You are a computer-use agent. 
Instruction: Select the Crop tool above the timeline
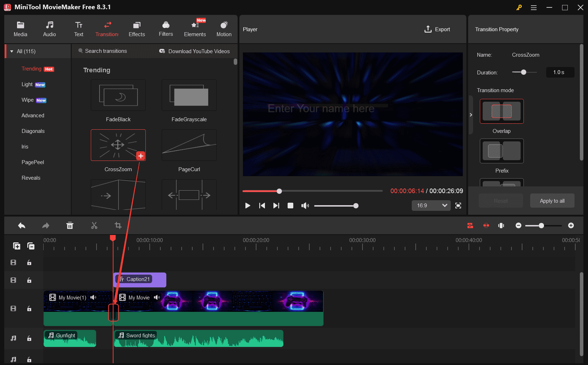pyautogui.click(x=118, y=225)
